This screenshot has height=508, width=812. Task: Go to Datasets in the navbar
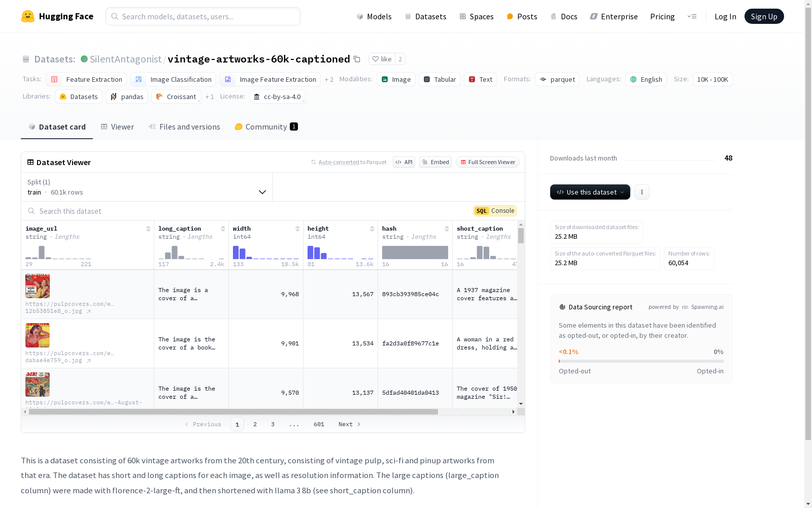click(425, 16)
